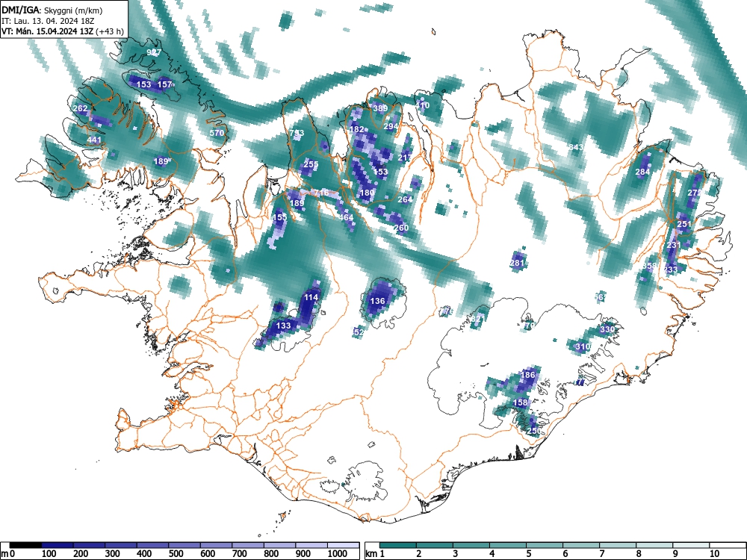This screenshot has height=560, width=747.
Task: Click the 'm 0' label at legend start
Action: point(8,554)
